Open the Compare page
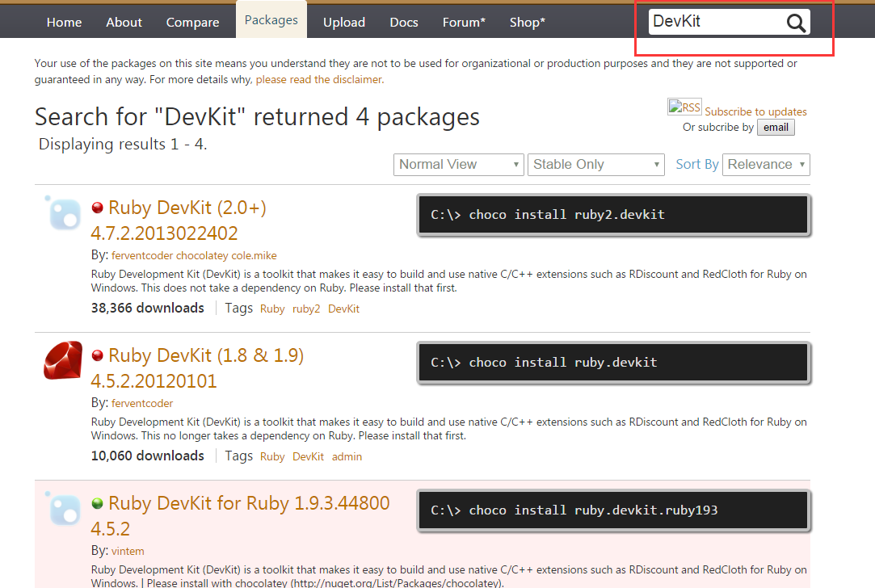The width and height of the screenshot is (875, 588). pyautogui.click(x=192, y=23)
